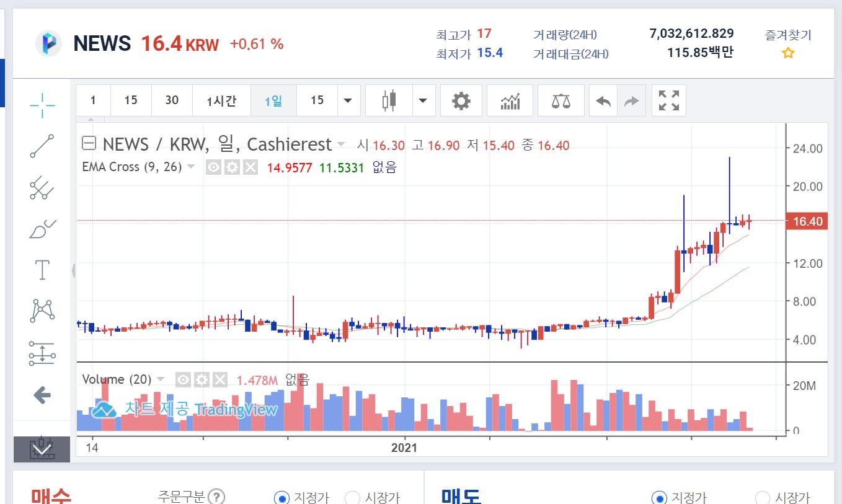Screen dimensions: 842x504
Task: Select the text annotation tool
Action: [42, 270]
